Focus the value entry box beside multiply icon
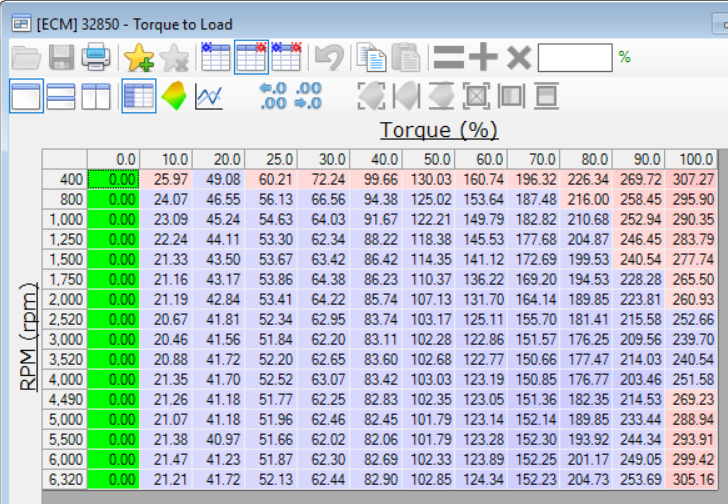 pyautogui.click(x=575, y=58)
